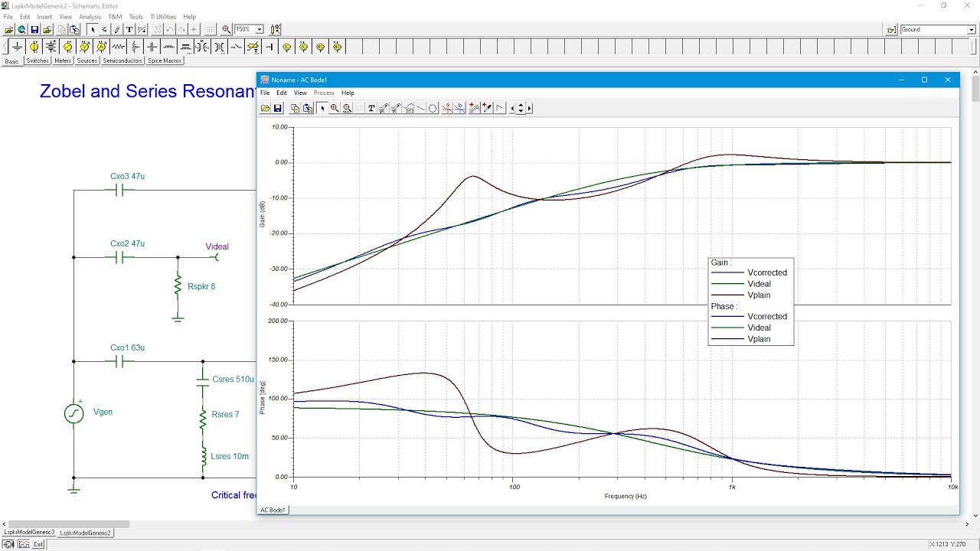The image size is (980, 551).
Task: Place a voltmeter component from Basic bar
Action: click(x=84, y=47)
